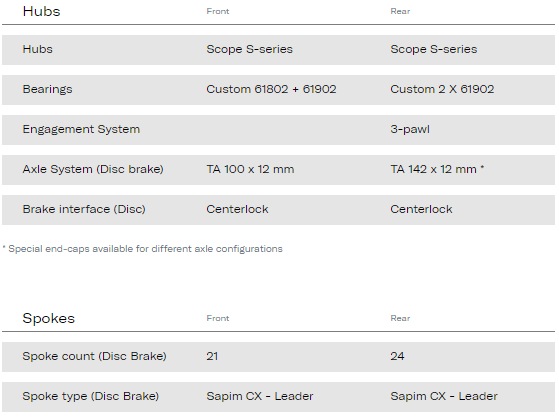Image resolution: width=559 pixels, height=417 pixels.
Task: Click the front Scope S-series hub value
Action: click(250, 49)
